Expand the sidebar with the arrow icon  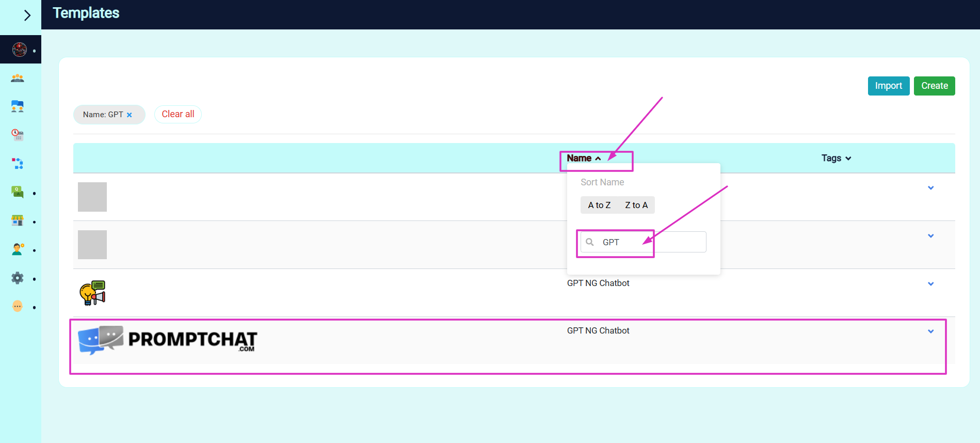(x=27, y=15)
